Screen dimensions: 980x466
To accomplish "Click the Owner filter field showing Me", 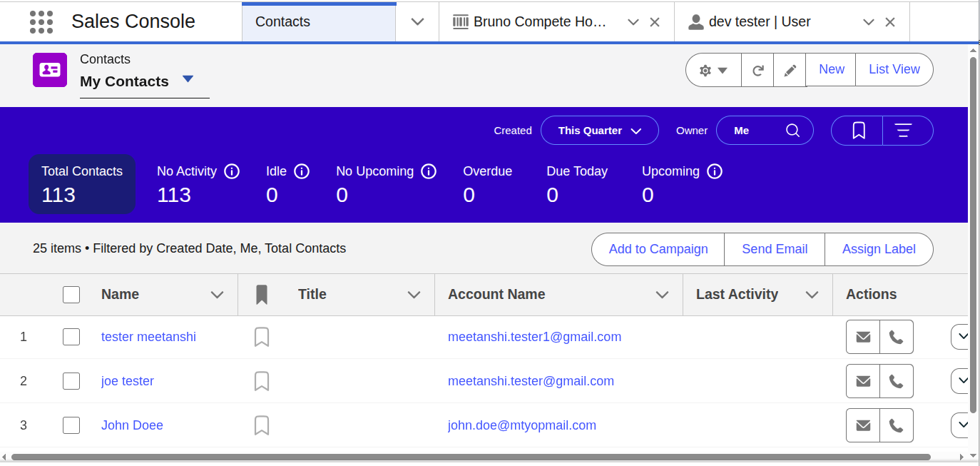I will 765,131.
